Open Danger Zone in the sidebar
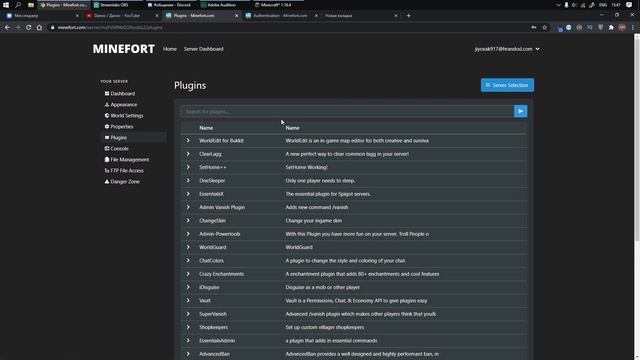640x360 pixels. pyautogui.click(x=122, y=182)
